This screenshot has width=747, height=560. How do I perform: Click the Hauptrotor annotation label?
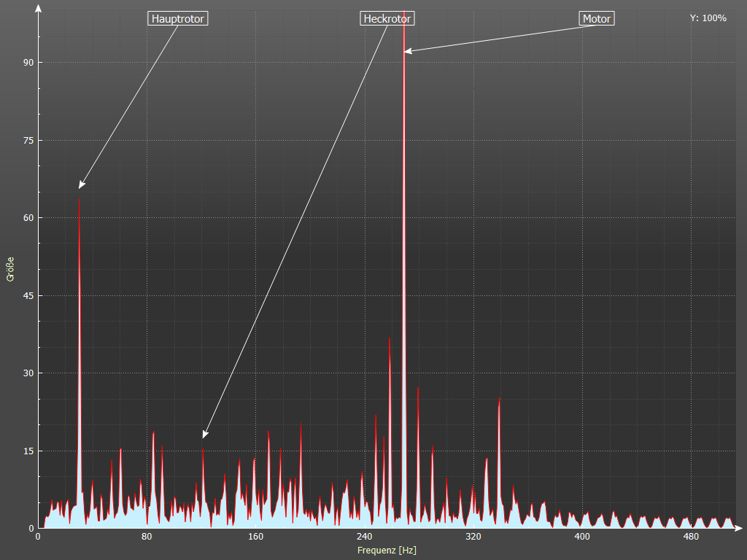[x=178, y=19]
